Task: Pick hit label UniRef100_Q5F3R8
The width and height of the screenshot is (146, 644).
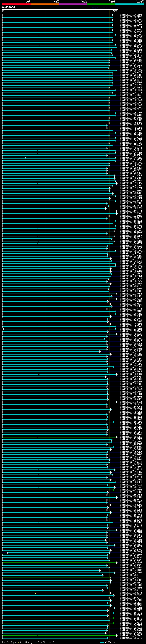Action: click(x=131, y=40)
